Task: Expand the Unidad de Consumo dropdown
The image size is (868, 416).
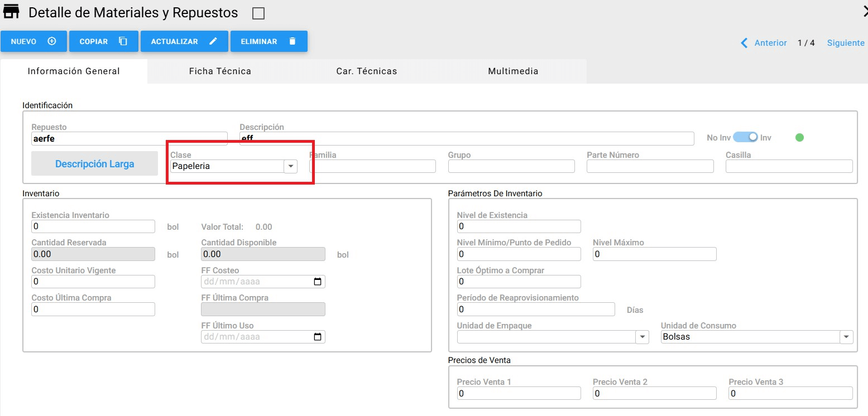Action: pos(846,337)
